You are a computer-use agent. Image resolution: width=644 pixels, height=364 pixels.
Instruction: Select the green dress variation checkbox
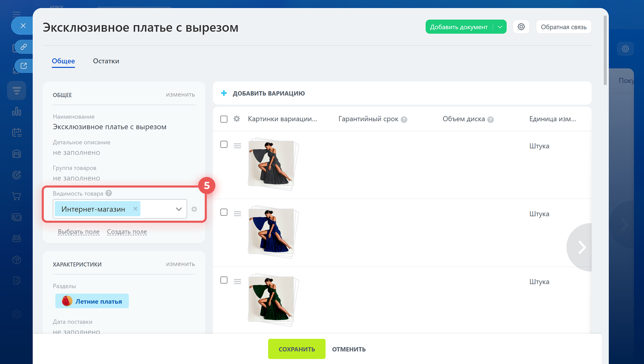coord(224,280)
